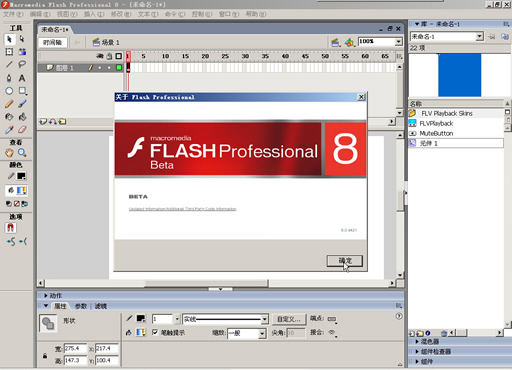Screen dimensions: 512x370
Task: Switch to the Filters tab
Action: [x=101, y=306]
